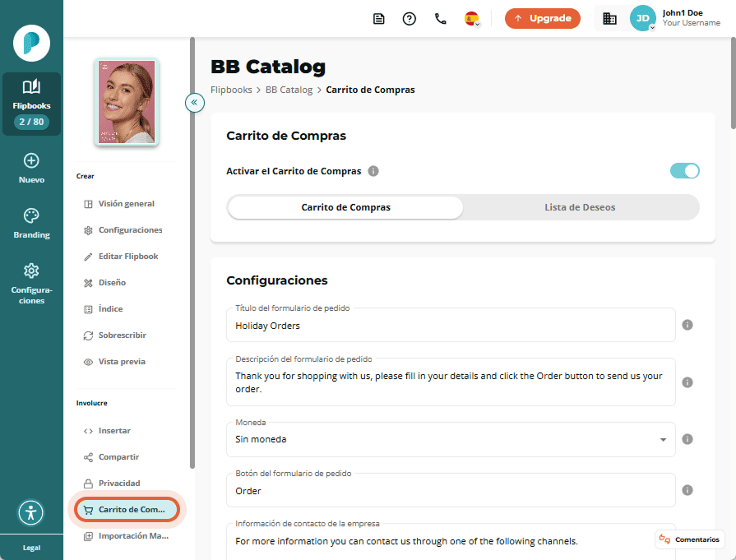
Task: Follow Flipbooks breadcrumb link
Action: (x=231, y=90)
